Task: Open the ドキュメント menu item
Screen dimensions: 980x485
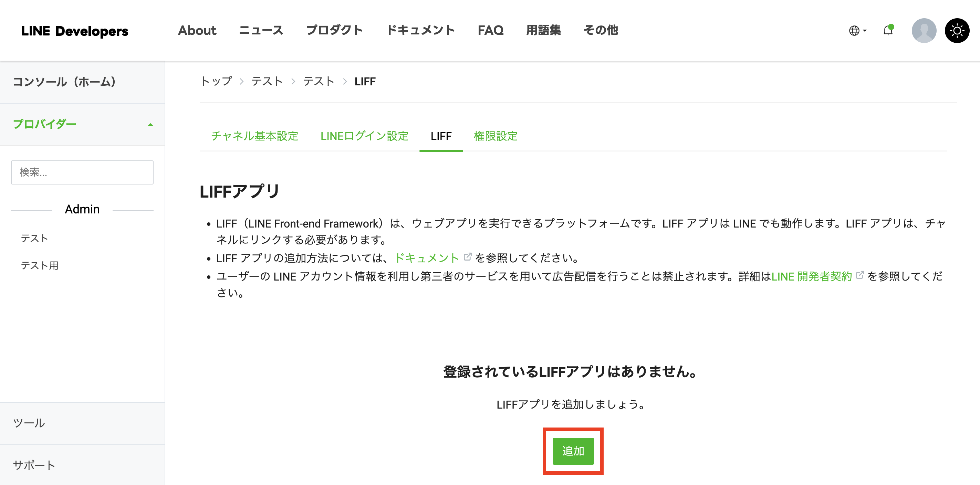Action: (420, 30)
